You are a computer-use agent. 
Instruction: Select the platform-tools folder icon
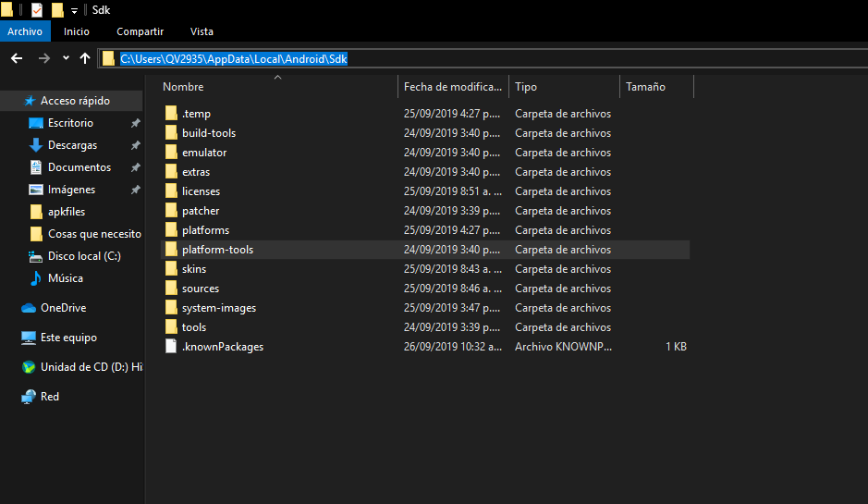click(x=171, y=250)
